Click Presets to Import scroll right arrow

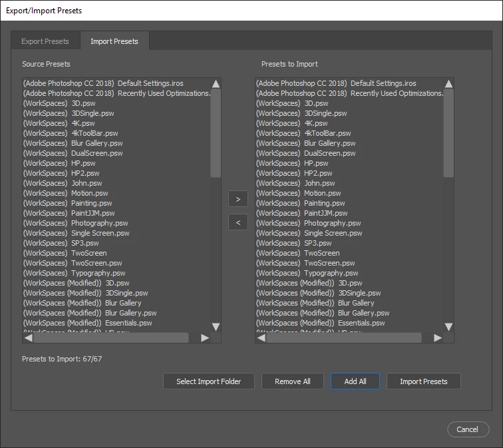[x=438, y=337]
